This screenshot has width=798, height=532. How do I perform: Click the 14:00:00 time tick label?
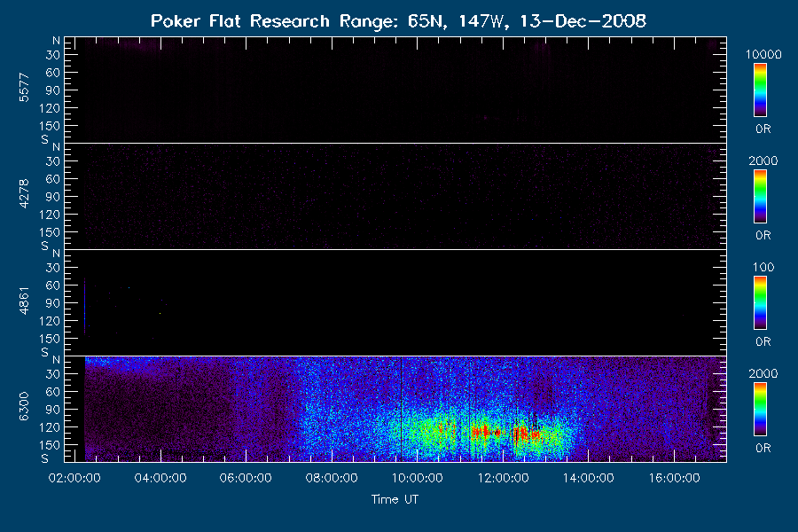click(x=589, y=478)
